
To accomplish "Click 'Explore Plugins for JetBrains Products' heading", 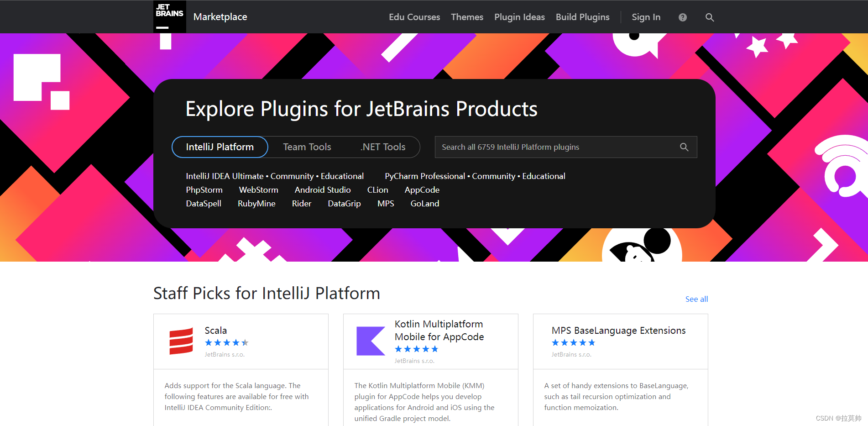I will [361, 109].
